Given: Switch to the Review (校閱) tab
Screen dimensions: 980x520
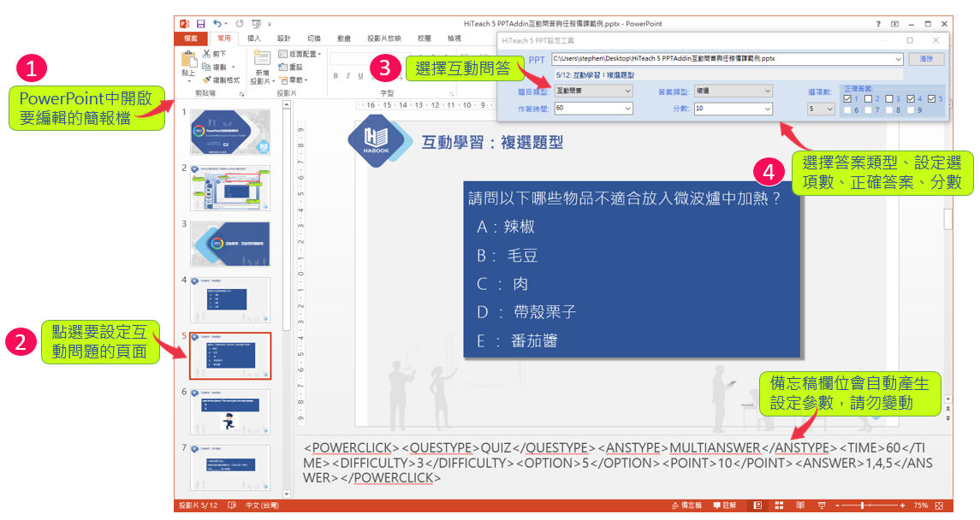Looking at the screenshot, I should coord(425,38).
